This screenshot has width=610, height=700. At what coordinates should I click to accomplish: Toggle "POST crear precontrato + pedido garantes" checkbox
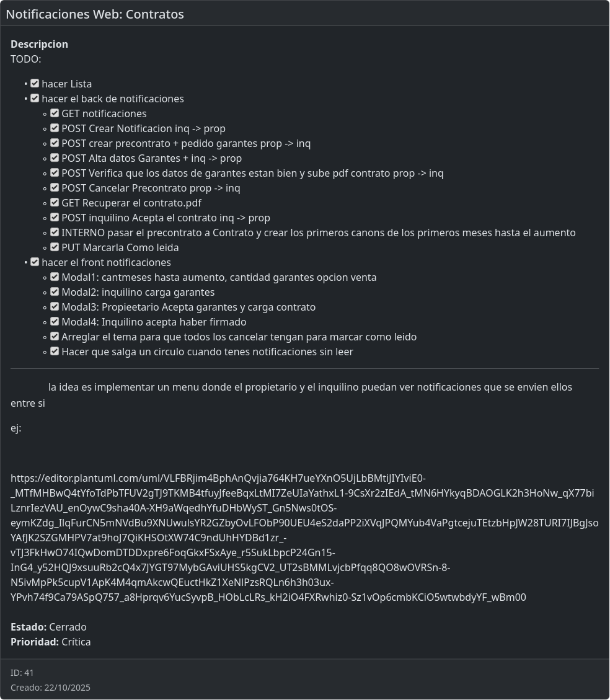(55, 143)
